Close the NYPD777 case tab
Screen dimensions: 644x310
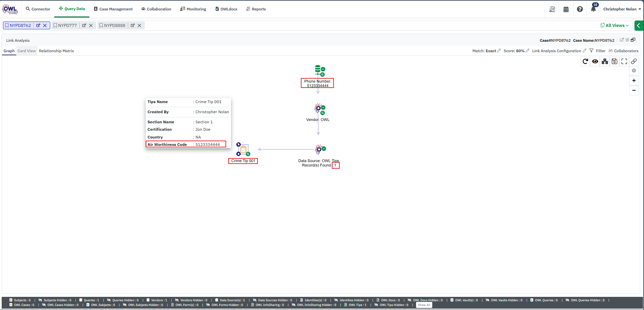pyautogui.click(x=91, y=26)
